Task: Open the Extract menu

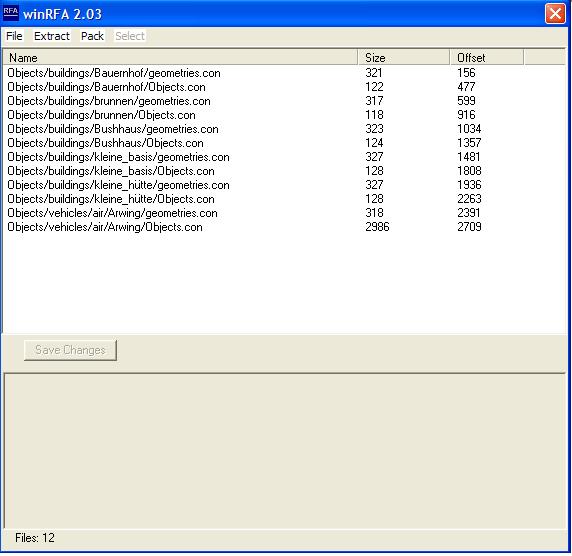Action: click(51, 36)
